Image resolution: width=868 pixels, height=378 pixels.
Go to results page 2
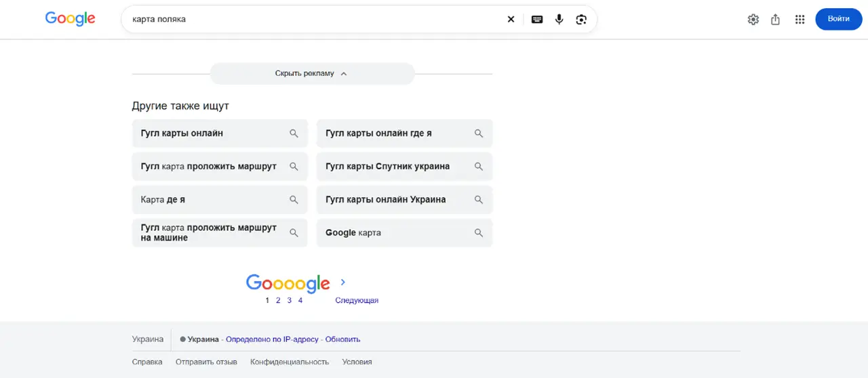click(x=278, y=300)
